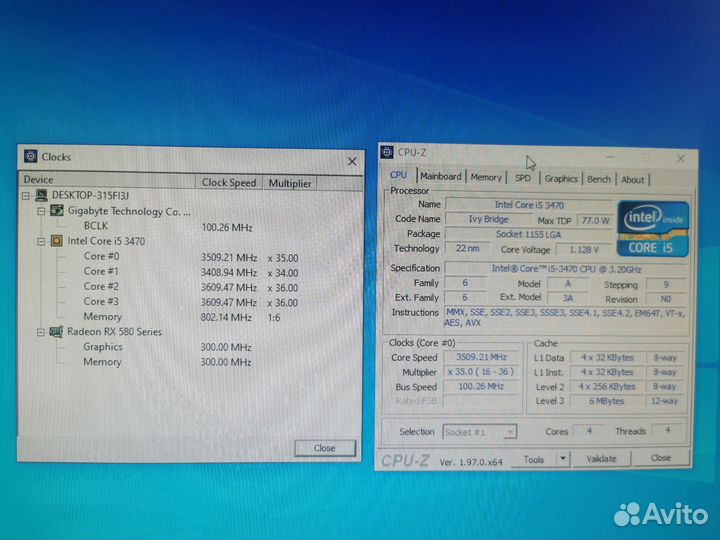Click the Bus Speed value in CPU-Z

pos(481,386)
